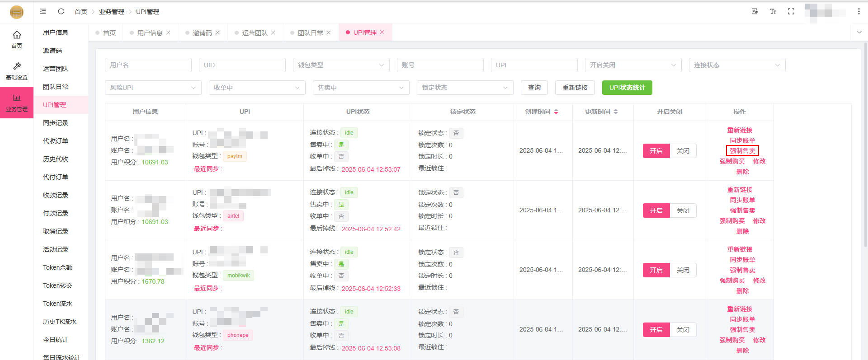The image size is (868, 360).
Task: Click the 用户名 search input field
Action: pos(148,65)
